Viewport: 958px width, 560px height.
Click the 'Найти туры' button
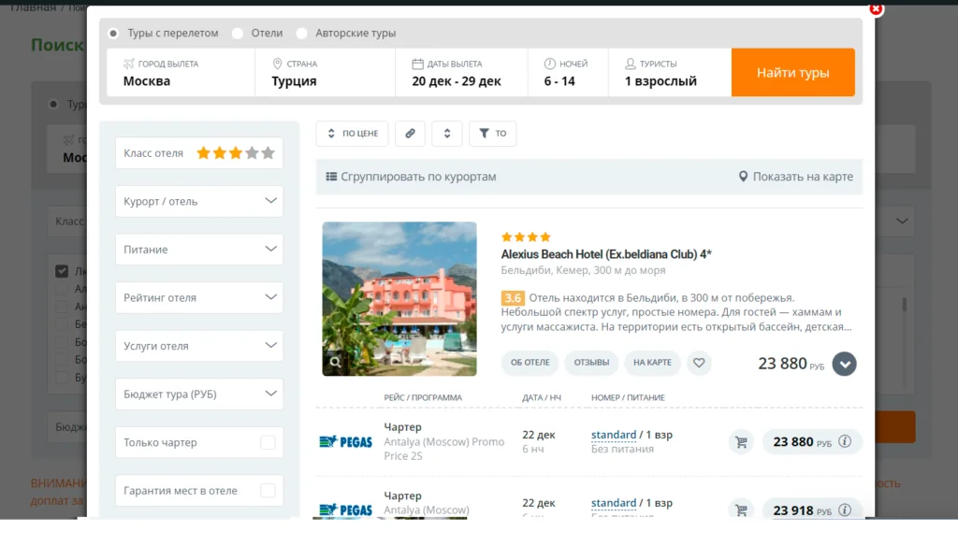[793, 73]
